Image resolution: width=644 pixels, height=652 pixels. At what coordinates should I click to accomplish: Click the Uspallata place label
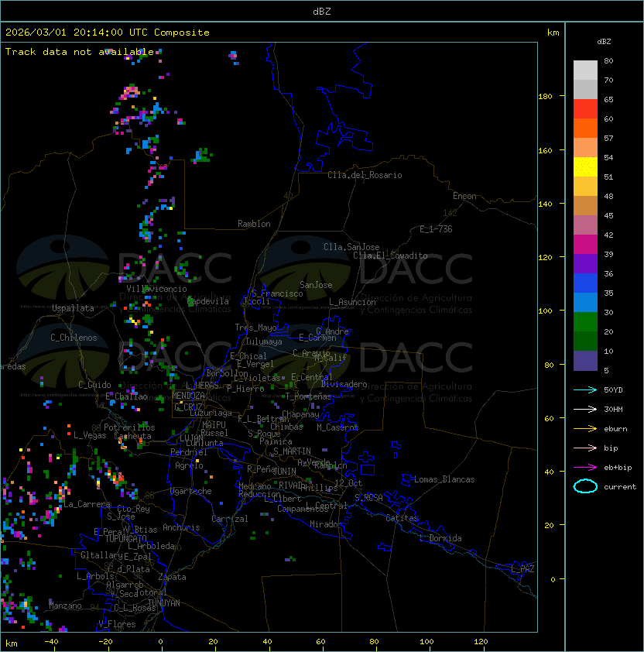tap(73, 308)
